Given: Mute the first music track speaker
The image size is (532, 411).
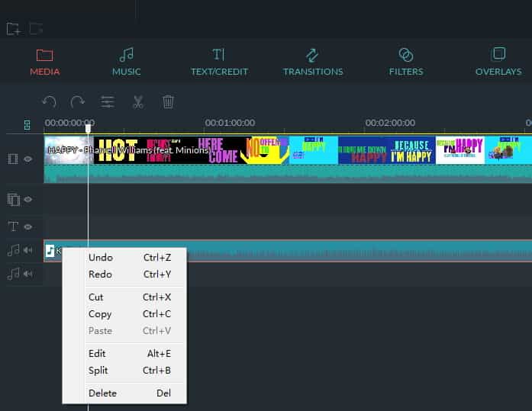Looking at the screenshot, I should [28, 250].
